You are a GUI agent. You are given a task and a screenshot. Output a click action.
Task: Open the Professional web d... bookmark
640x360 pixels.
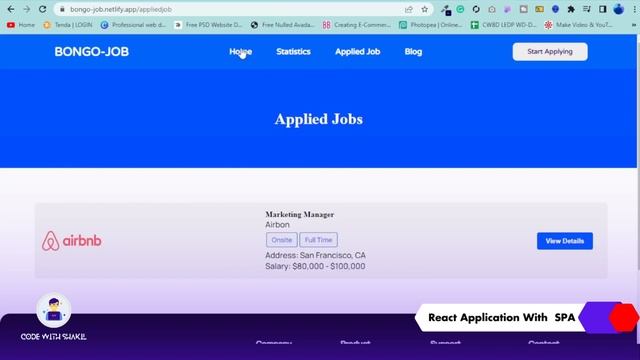(x=133, y=25)
